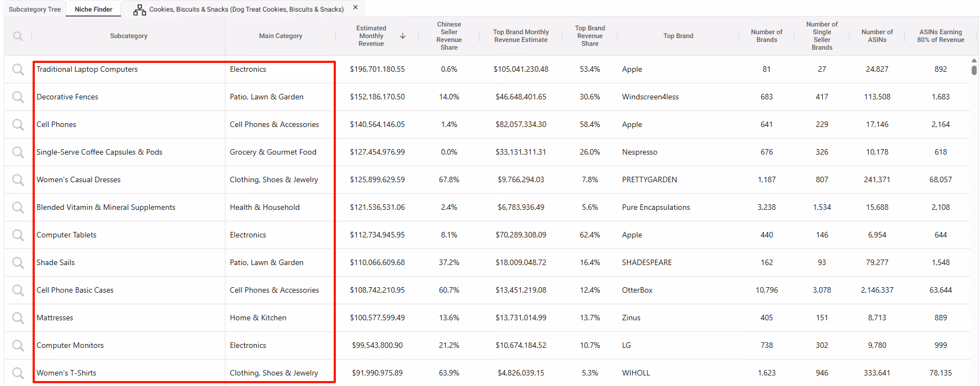Click magnifier icon next to Mattresses

pos(18,318)
